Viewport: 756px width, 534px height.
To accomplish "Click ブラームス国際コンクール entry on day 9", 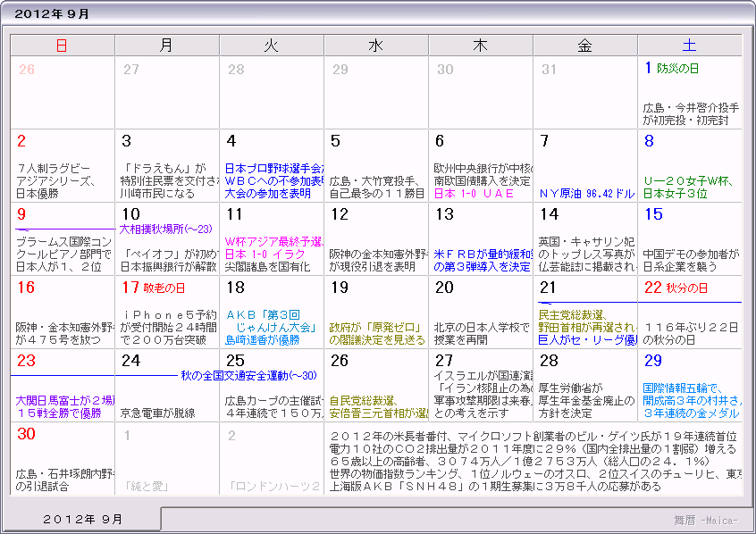I will (x=63, y=254).
